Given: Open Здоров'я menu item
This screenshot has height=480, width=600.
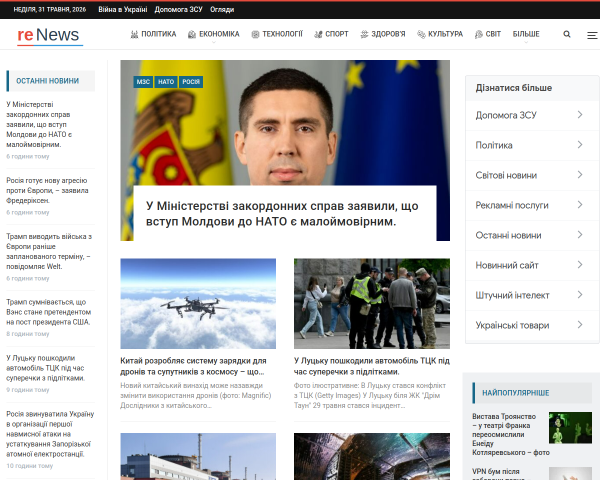Looking at the screenshot, I should tap(388, 34).
